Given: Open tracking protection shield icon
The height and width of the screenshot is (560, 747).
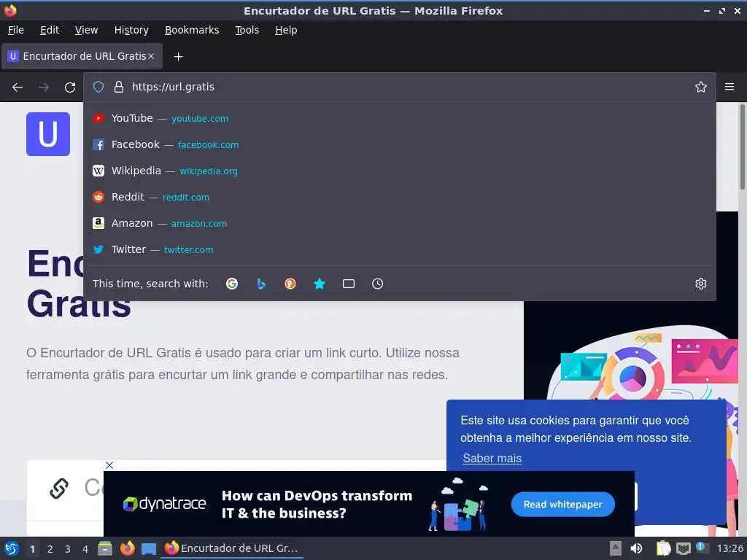Looking at the screenshot, I should click(98, 87).
